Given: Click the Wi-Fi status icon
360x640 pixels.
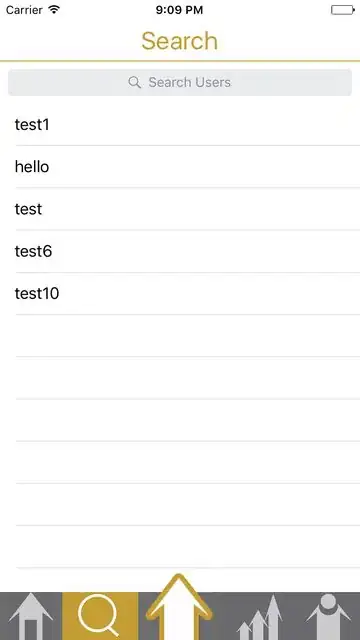Looking at the screenshot, I should [54, 9].
